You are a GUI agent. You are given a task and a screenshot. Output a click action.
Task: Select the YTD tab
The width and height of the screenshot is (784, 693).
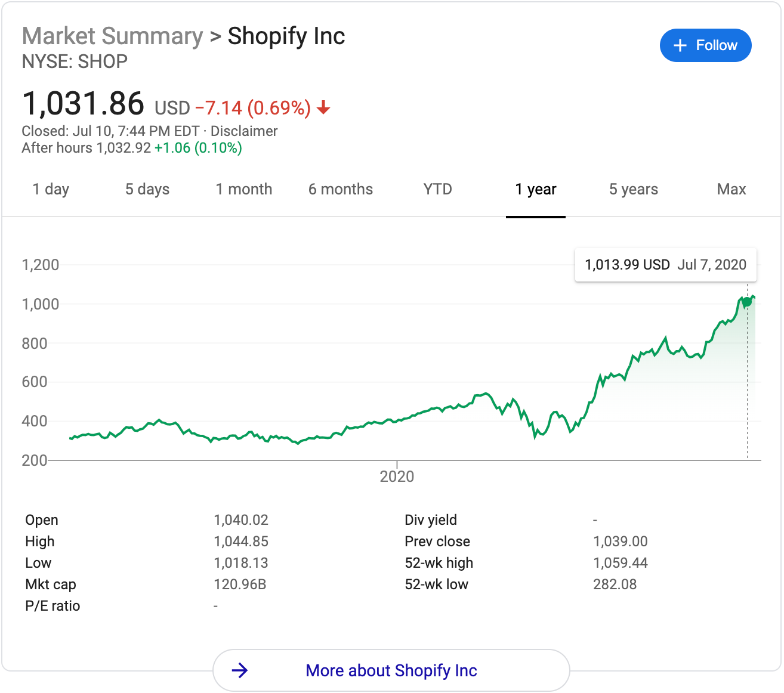(438, 189)
